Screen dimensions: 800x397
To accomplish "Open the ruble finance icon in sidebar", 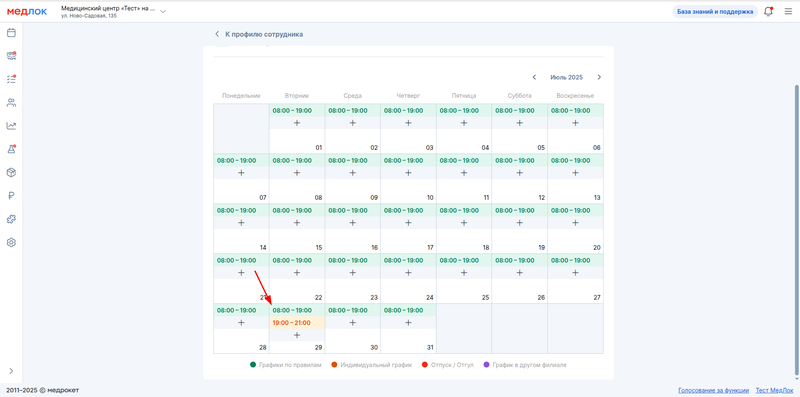I will pos(11,195).
